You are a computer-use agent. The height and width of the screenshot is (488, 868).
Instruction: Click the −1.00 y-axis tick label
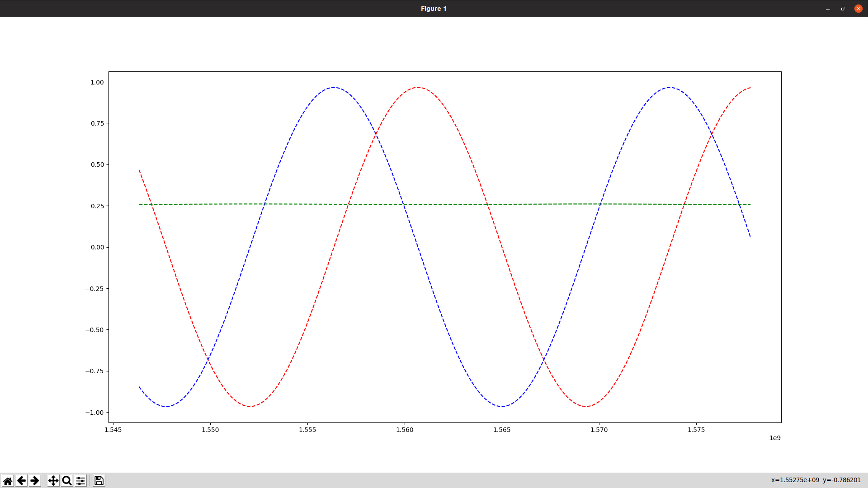pyautogui.click(x=94, y=413)
